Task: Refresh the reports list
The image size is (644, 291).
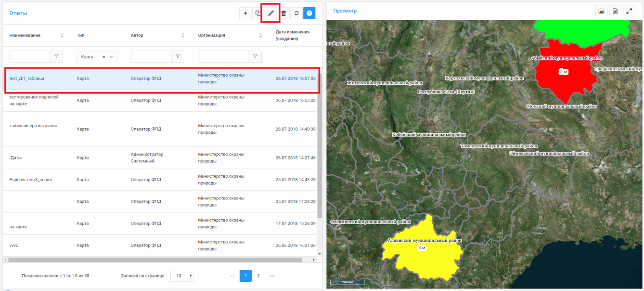Action: pos(296,13)
